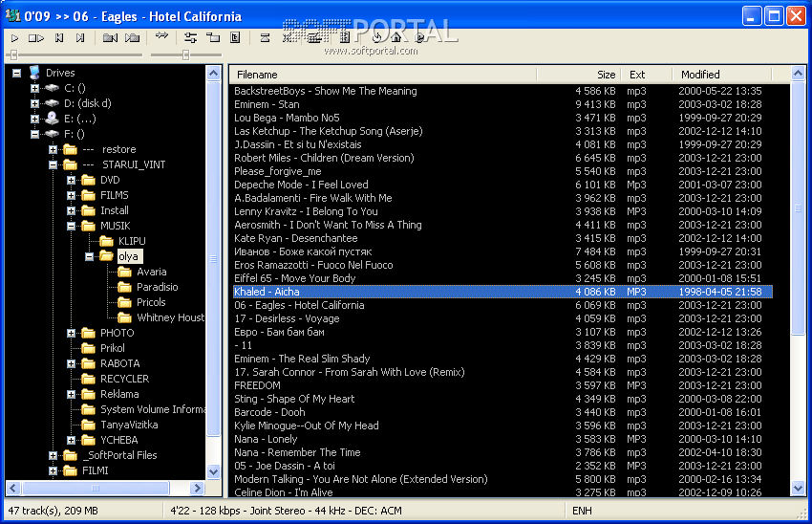Expand the YCHEBA folder node
This screenshot has width=812, height=524.
click(71, 440)
